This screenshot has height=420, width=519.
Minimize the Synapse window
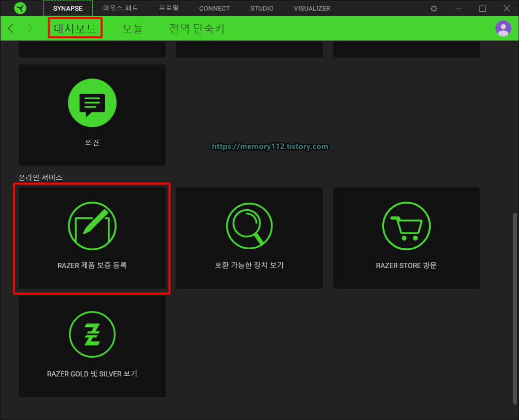(458, 9)
